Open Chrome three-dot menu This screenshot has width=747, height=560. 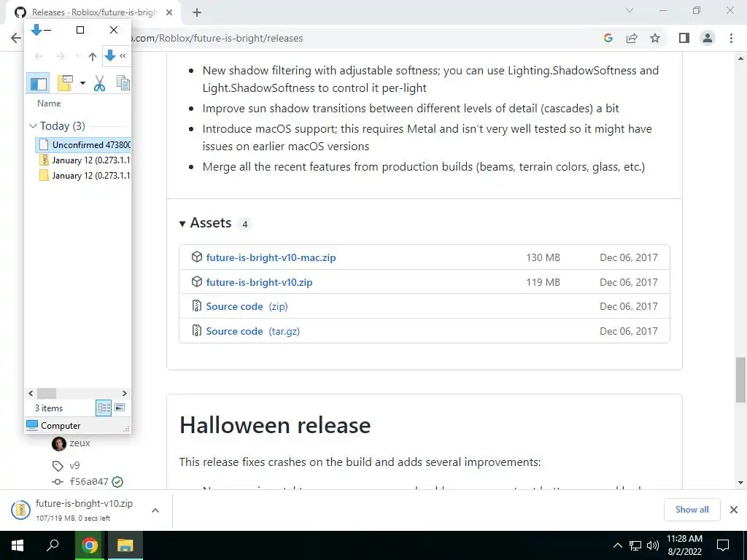[731, 38]
